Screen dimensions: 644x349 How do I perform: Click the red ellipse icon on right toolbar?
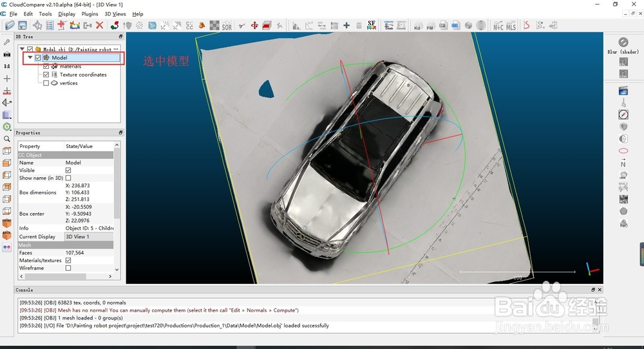[623, 151]
